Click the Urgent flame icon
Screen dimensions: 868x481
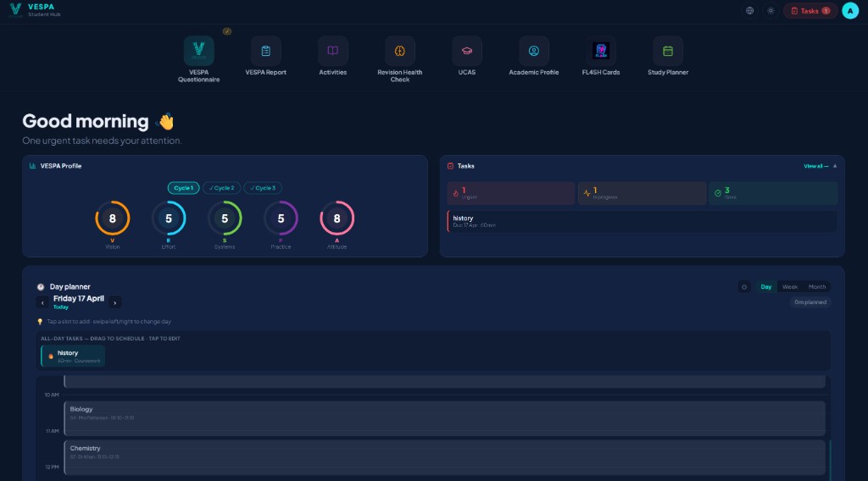[455, 194]
